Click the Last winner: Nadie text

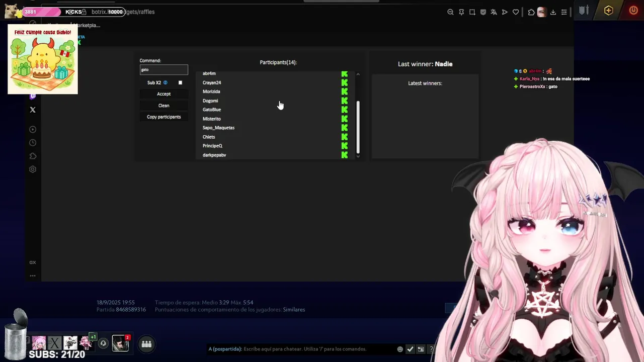pyautogui.click(x=425, y=64)
